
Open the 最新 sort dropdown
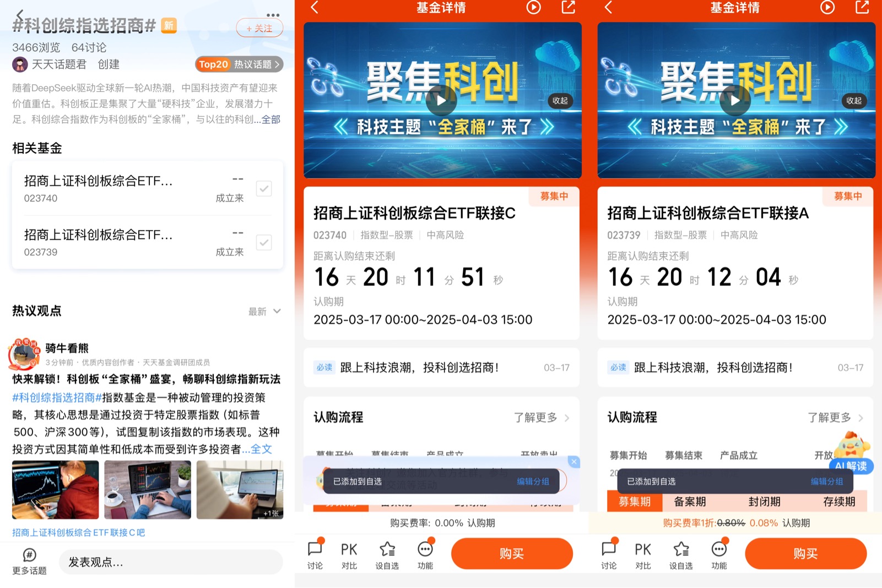265,312
